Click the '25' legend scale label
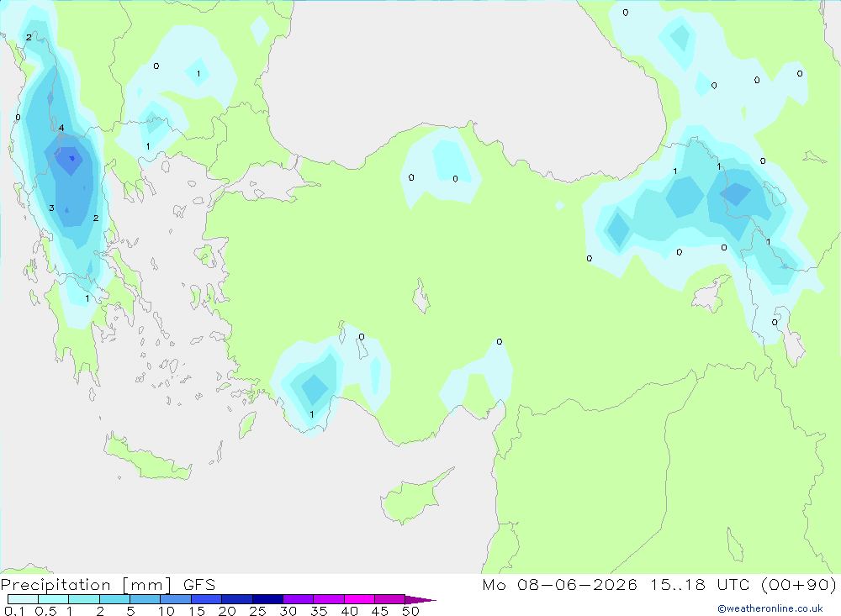Screen dimensions: 841x616 (x=258, y=611)
